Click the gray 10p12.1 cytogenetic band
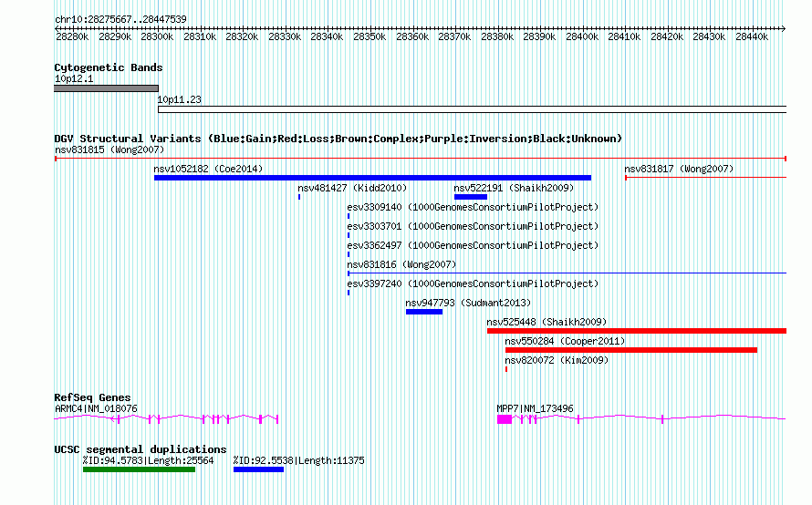812x505 pixels. click(106, 88)
